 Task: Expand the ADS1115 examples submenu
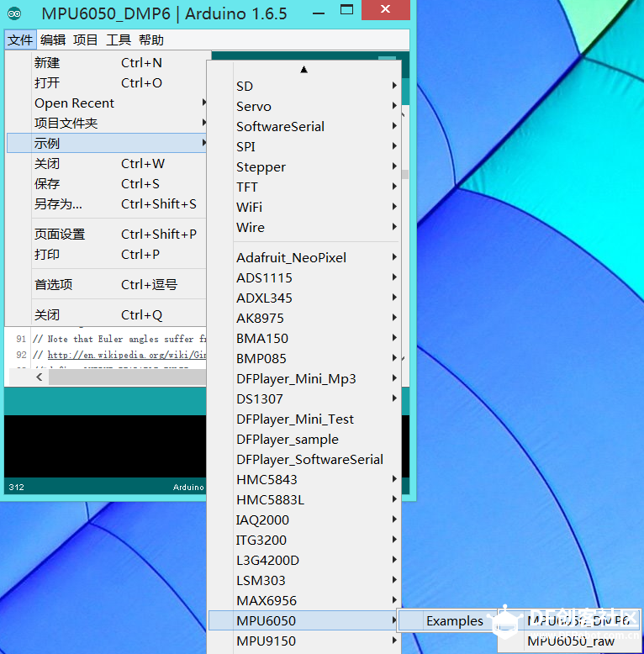(304, 277)
